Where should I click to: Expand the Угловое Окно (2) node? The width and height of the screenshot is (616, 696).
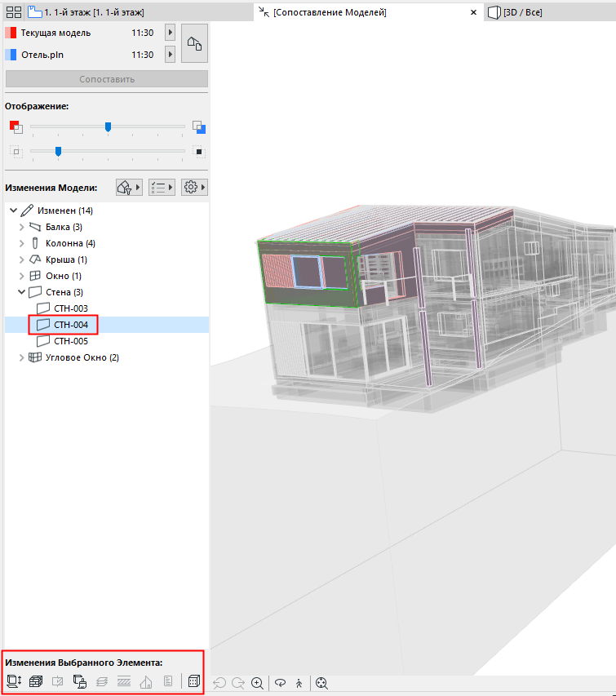[21, 357]
